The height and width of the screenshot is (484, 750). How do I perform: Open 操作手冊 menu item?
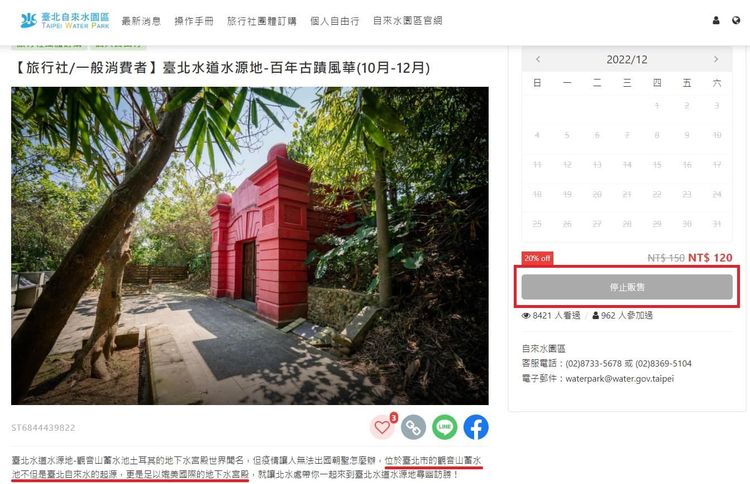click(194, 21)
